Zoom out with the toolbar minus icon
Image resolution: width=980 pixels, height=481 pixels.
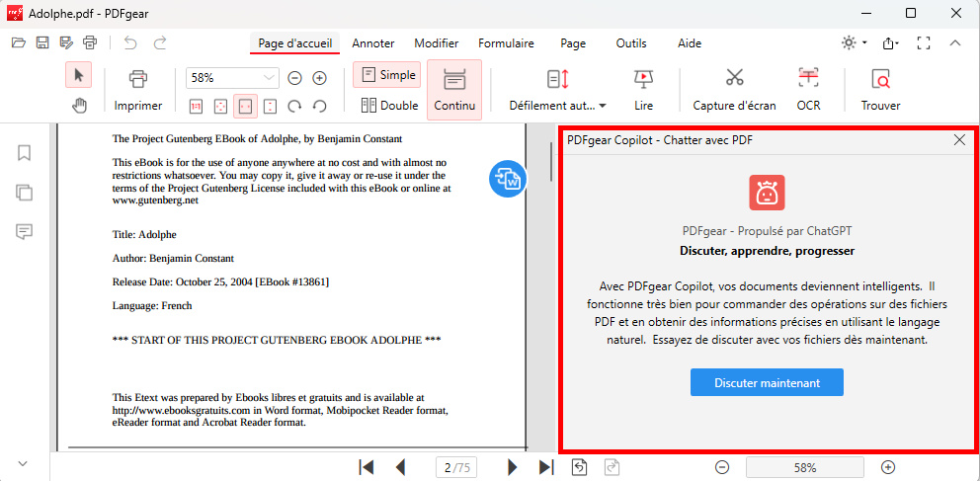pos(295,78)
